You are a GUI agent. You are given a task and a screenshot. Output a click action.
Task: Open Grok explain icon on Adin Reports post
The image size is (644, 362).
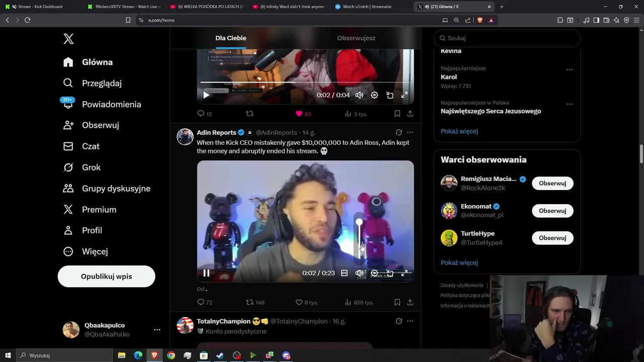click(x=398, y=133)
